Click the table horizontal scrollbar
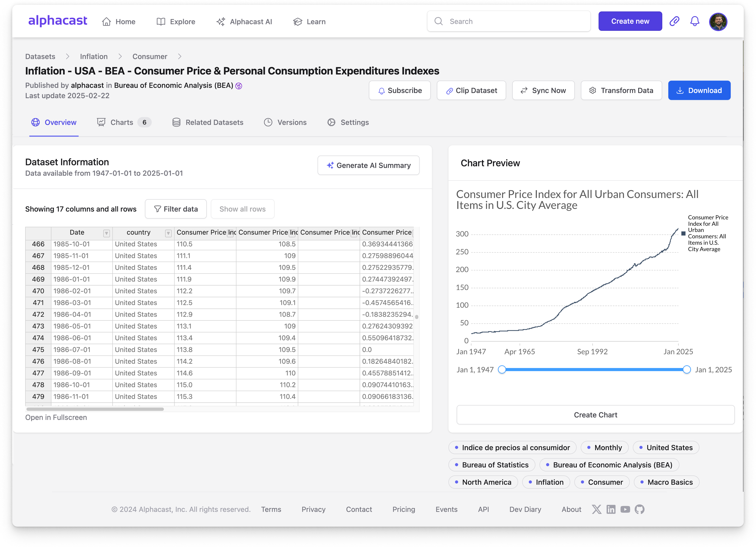 (95, 409)
